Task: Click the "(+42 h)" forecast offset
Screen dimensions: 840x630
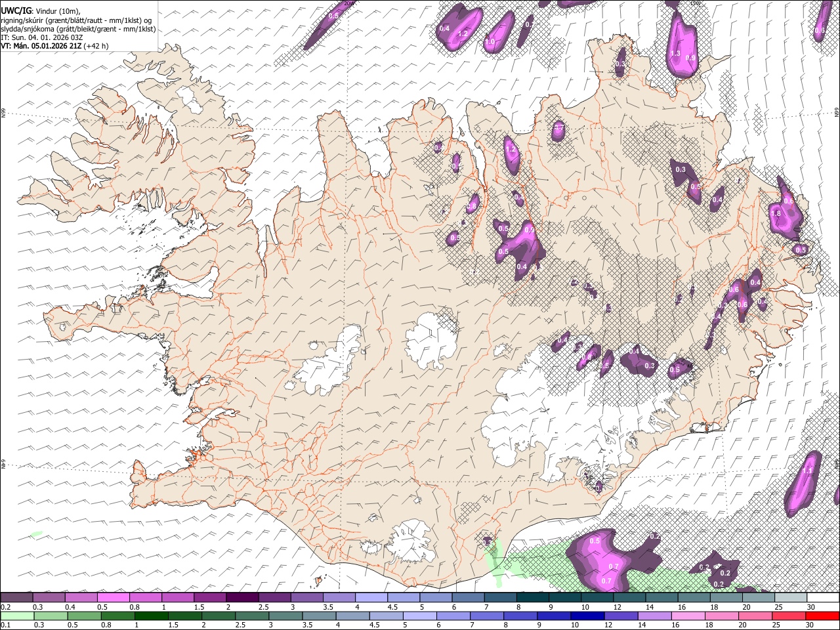Action: (x=96, y=46)
